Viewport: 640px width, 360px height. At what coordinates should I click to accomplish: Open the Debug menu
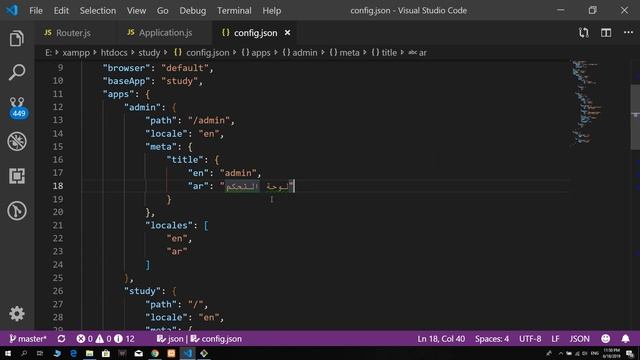[x=193, y=11]
